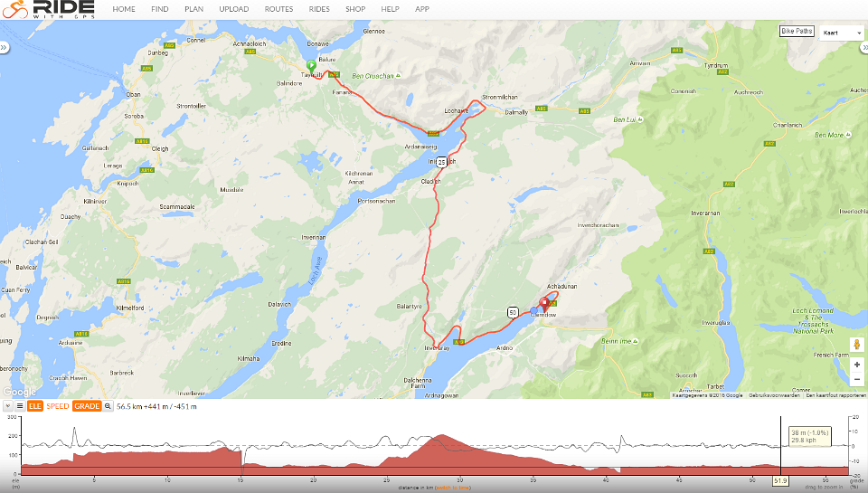
Task: Click the Ride with GPS logo
Action: (x=48, y=9)
